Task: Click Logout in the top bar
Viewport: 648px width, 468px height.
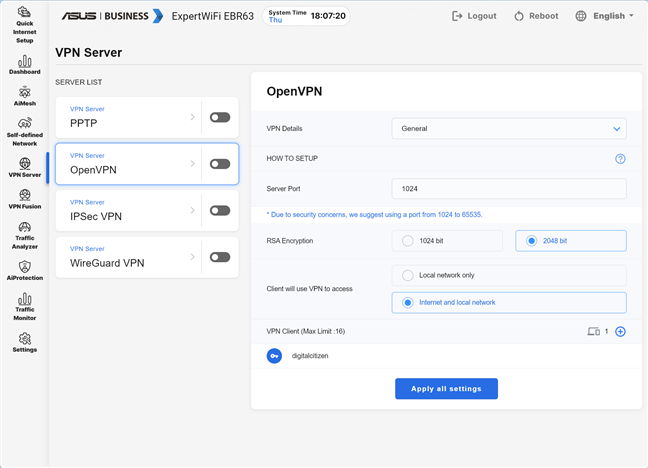Action: click(x=474, y=17)
